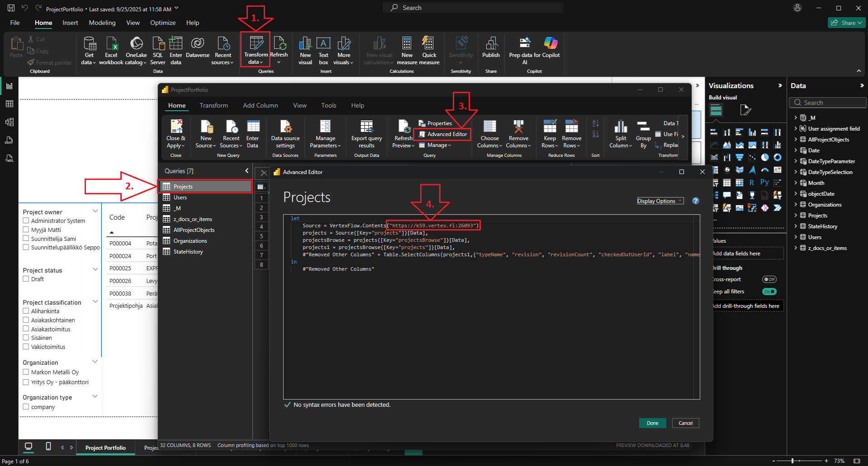Click the Transform data icon

(x=256, y=44)
